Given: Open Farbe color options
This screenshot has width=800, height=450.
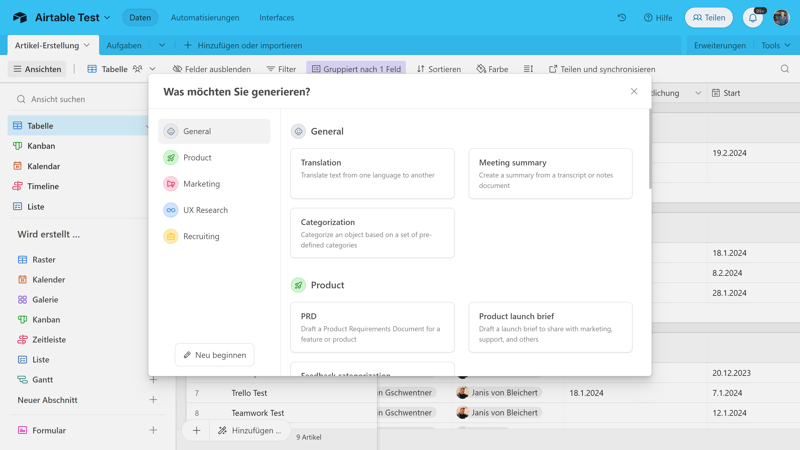Looking at the screenshot, I should point(492,69).
